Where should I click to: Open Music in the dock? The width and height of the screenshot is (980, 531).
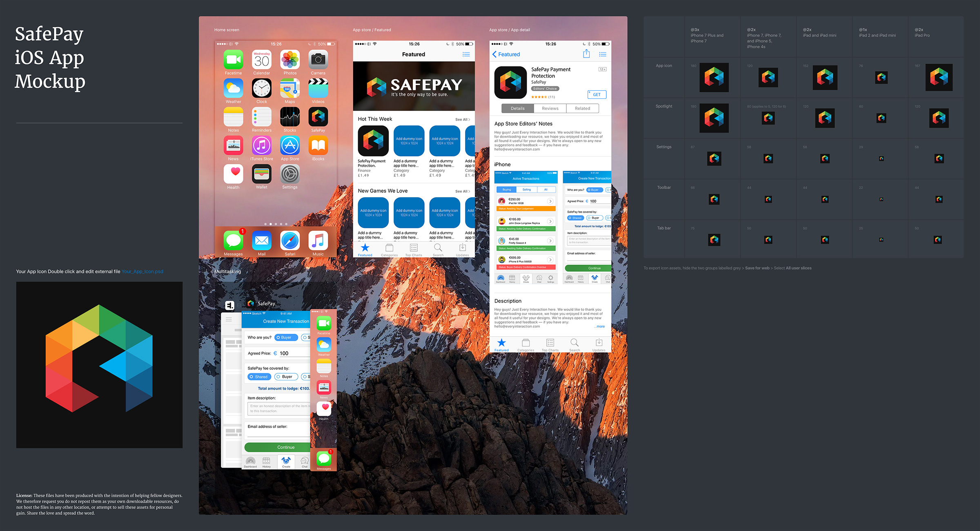tap(318, 241)
